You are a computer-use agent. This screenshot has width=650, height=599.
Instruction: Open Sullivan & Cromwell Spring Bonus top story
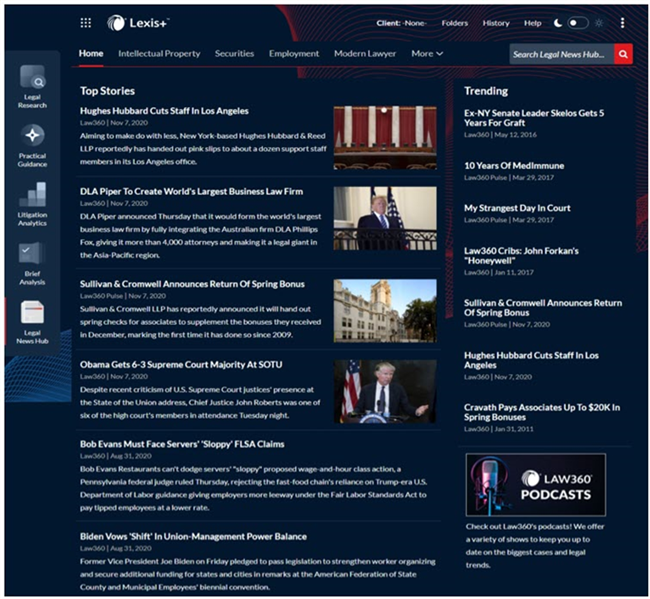tap(192, 284)
